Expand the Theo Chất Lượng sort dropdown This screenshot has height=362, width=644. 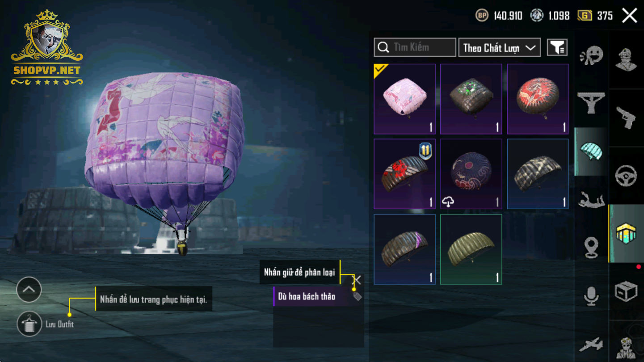[x=500, y=47]
